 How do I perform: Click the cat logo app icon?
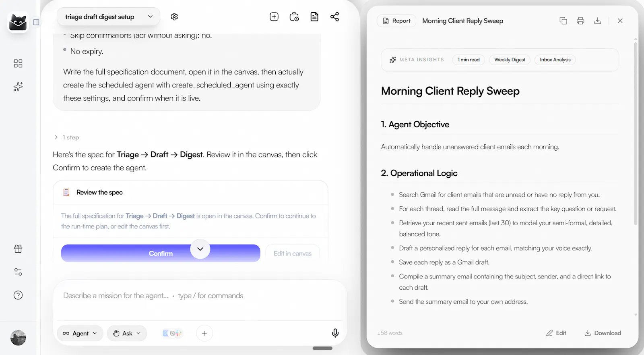(x=18, y=22)
